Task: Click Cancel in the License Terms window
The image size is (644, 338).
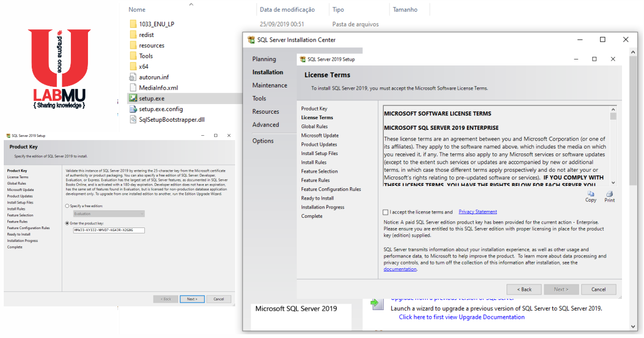Action: point(598,289)
